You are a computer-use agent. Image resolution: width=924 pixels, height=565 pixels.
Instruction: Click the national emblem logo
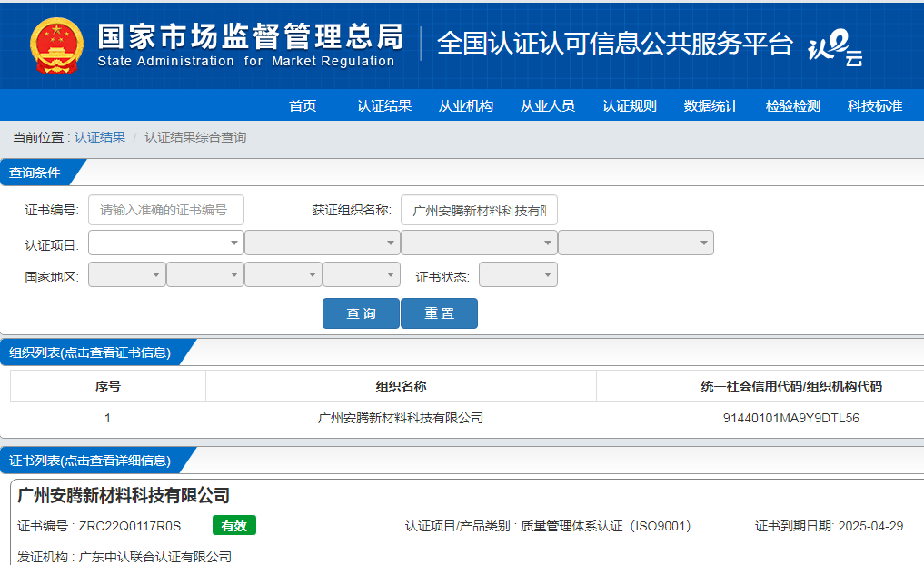pos(56,46)
